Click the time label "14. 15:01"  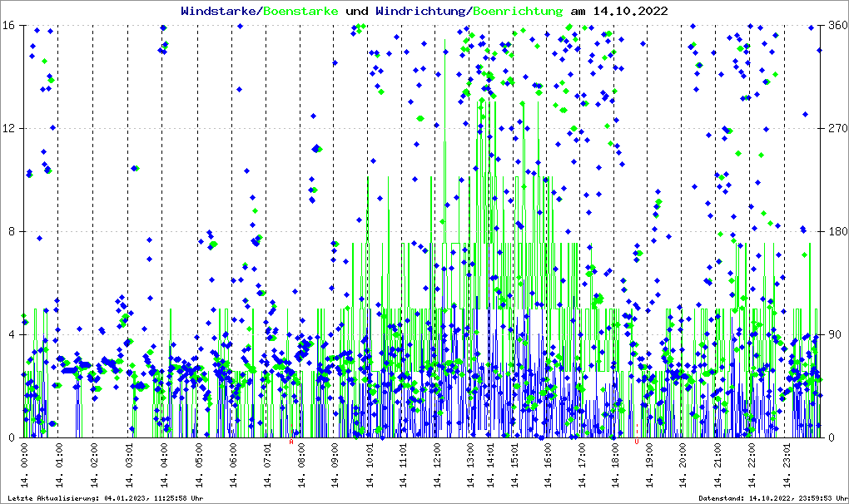coord(514,465)
